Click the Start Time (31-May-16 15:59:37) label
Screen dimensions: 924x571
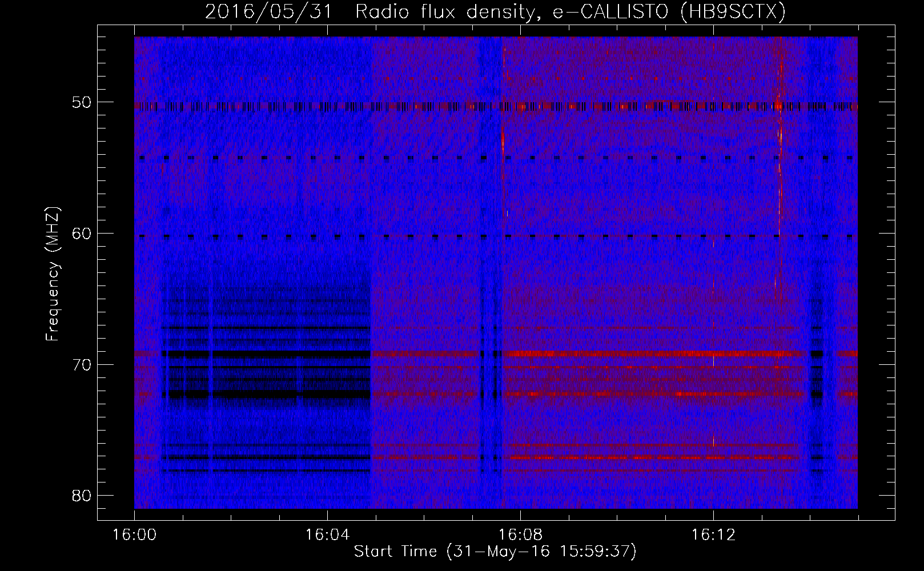495,552
